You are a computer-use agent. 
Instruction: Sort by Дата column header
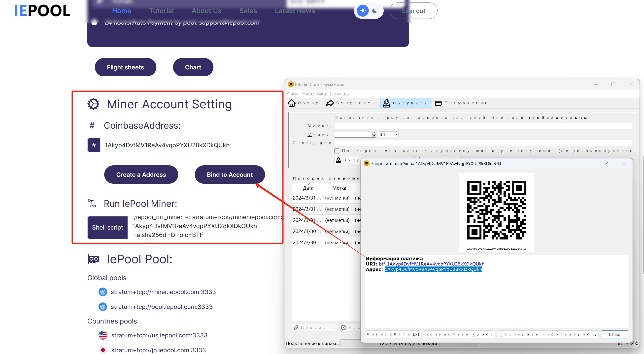pos(308,188)
